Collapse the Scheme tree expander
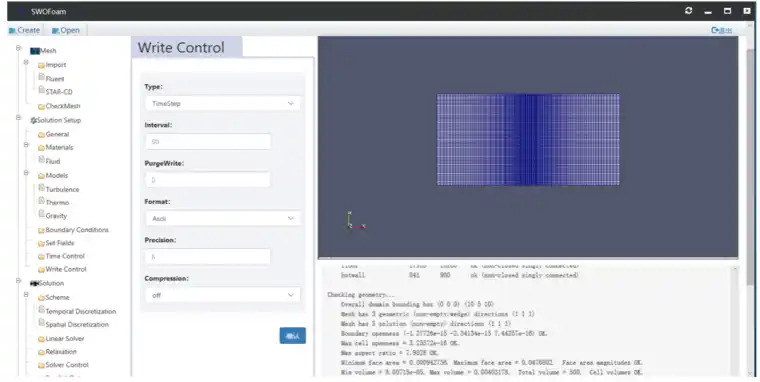This screenshot has height=382, width=760. click(26, 295)
